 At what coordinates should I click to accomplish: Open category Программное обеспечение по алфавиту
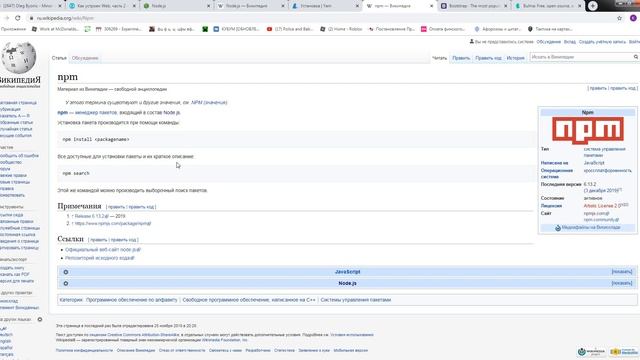(x=131, y=300)
